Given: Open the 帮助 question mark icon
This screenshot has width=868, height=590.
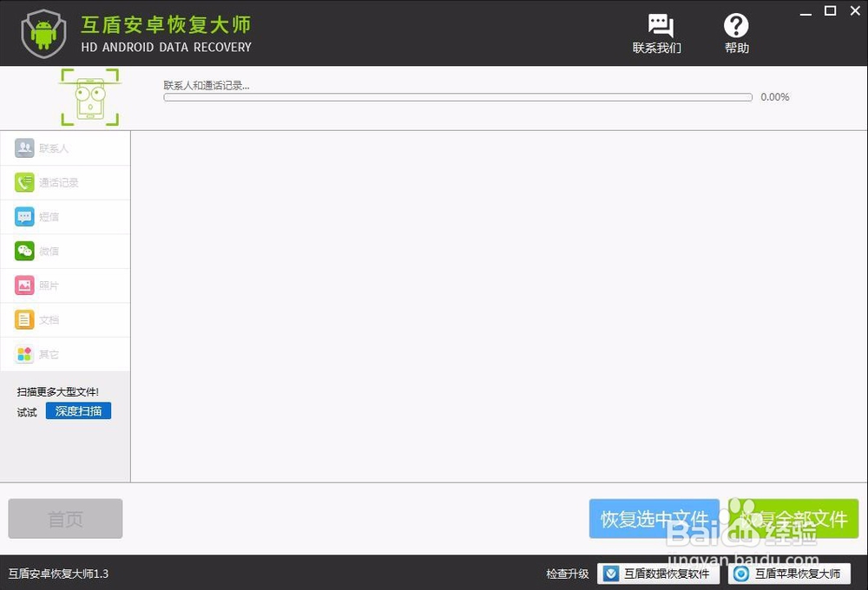Looking at the screenshot, I should pyautogui.click(x=736, y=25).
